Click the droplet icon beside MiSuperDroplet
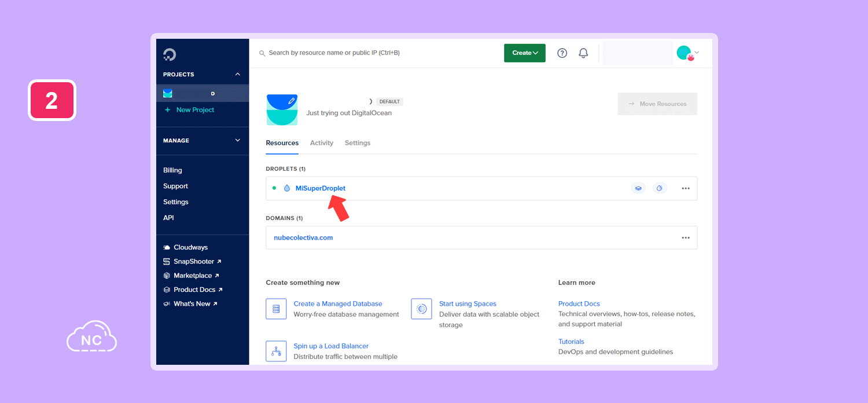This screenshot has width=868, height=403. [287, 188]
